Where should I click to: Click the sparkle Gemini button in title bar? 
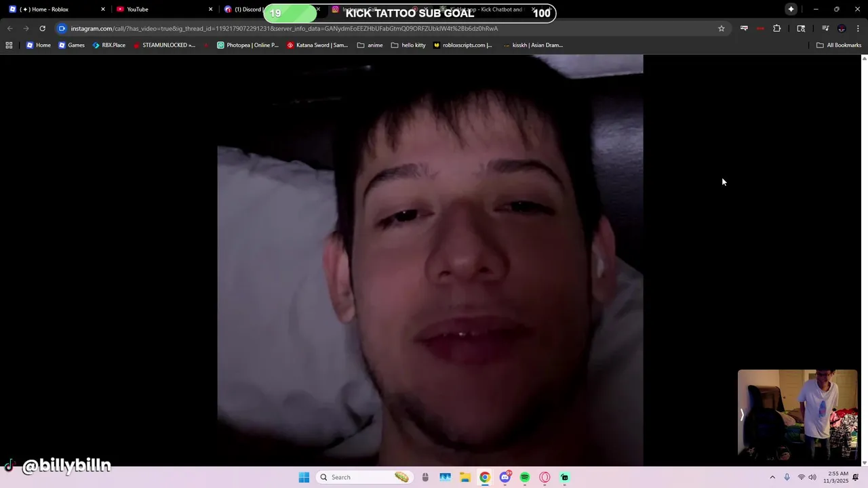click(x=791, y=9)
